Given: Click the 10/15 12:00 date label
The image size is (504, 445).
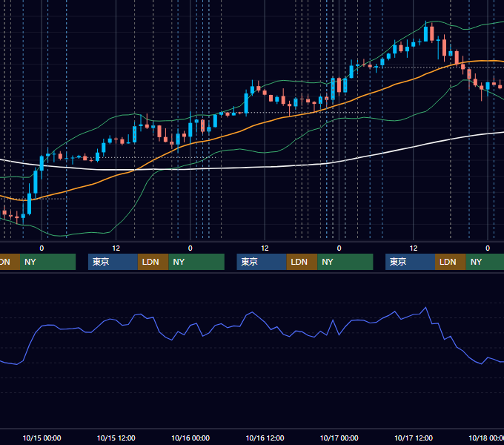Looking at the screenshot, I should pos(116,438).
